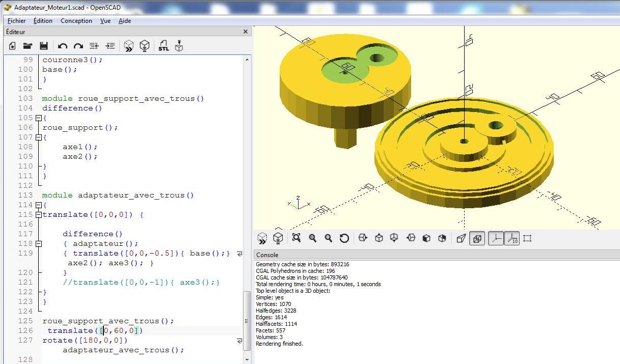Click the Save file icon in the editor toolbar
The image size is (620, 364).
point(44,46)
